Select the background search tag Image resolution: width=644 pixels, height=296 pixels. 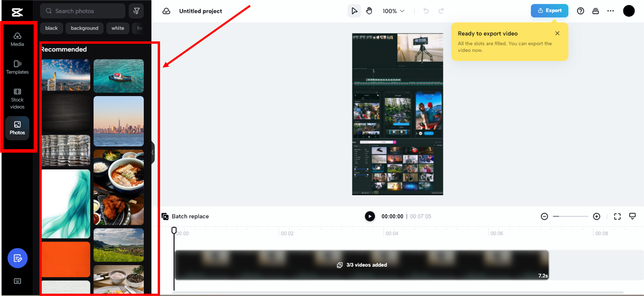point(85,28)
